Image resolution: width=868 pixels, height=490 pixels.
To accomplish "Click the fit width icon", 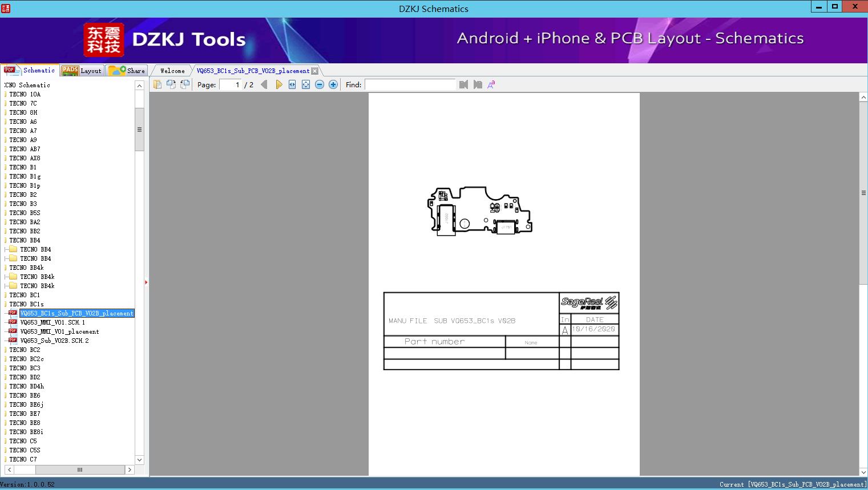I will (292, 84).
